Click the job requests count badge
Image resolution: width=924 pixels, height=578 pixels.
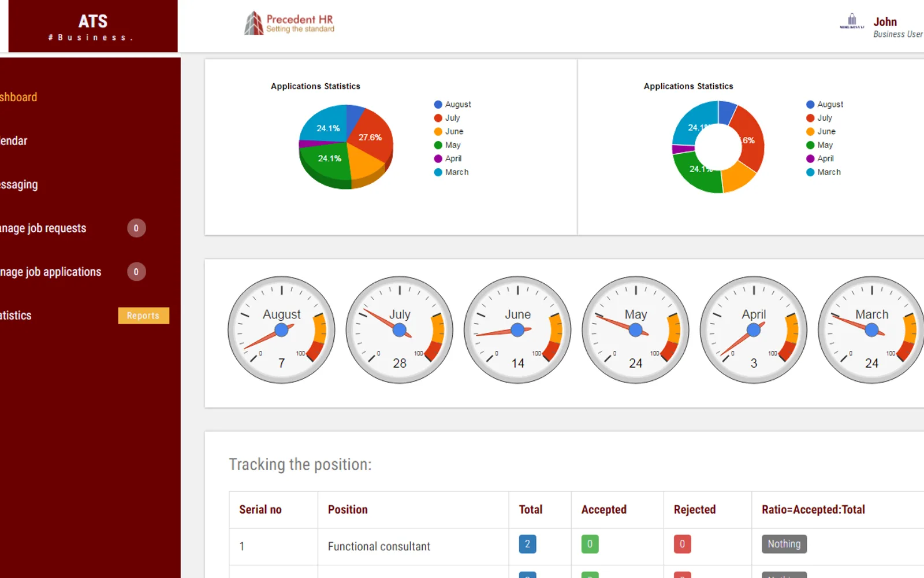[136, 228]
